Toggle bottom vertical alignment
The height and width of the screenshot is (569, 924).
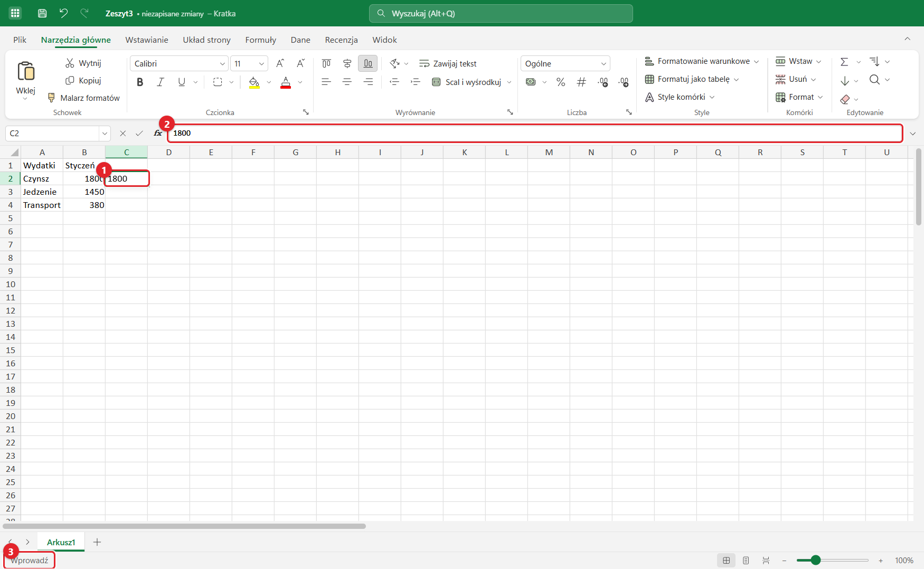[368, 64]
